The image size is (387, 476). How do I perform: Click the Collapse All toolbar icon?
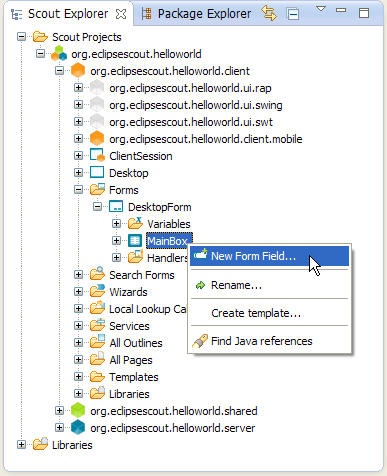(292, 14)
